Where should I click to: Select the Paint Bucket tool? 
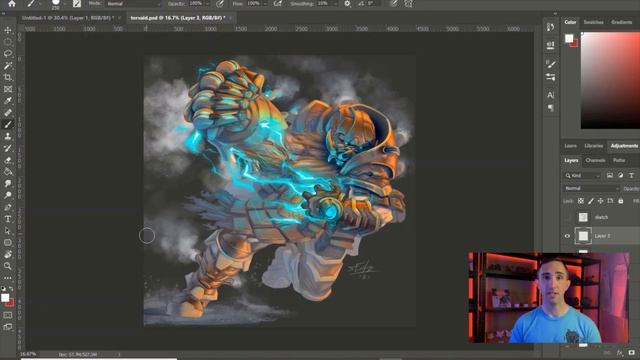click(8, 172)
